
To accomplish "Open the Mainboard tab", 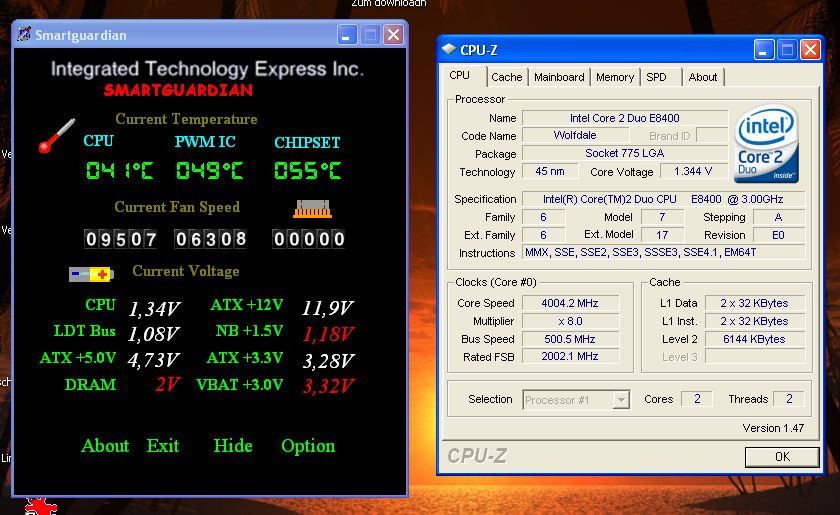I will [559, 77].
